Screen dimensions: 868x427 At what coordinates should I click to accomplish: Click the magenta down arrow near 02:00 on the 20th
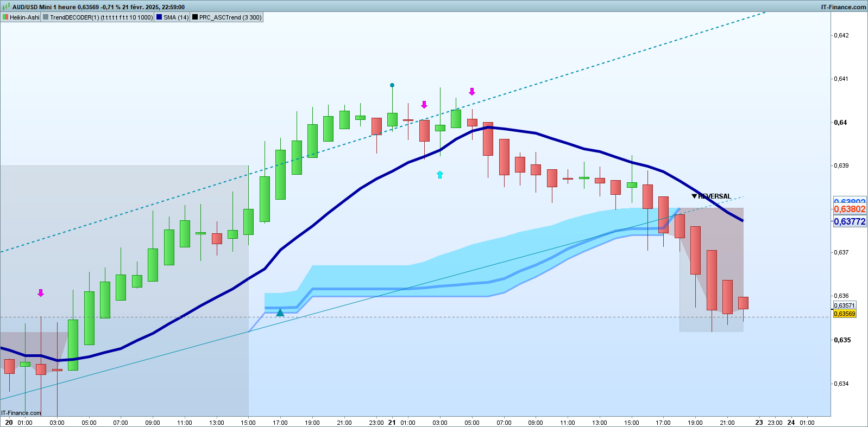(x=41, y=293)
